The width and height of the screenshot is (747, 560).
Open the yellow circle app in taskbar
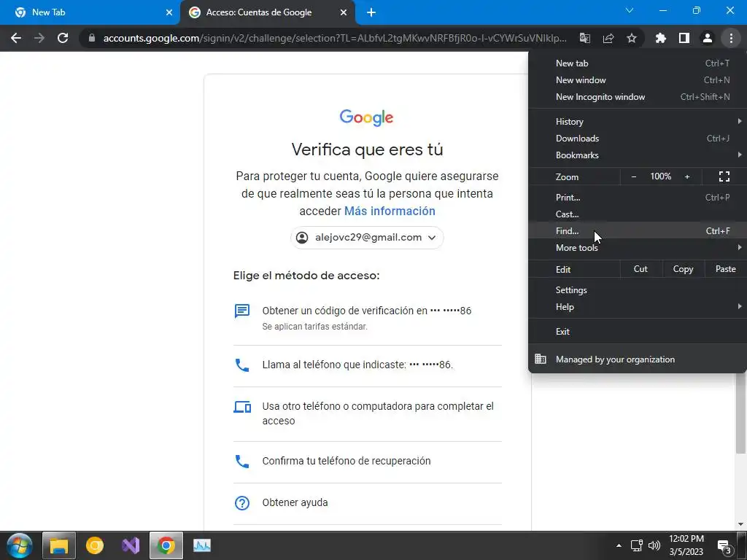[95, 545]
